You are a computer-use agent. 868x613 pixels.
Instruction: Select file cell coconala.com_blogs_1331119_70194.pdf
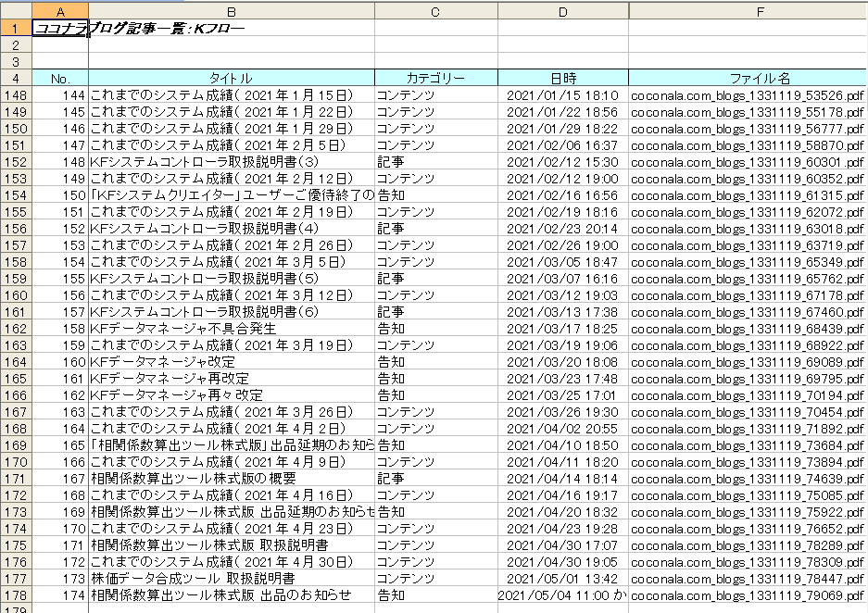coord(748,395)
